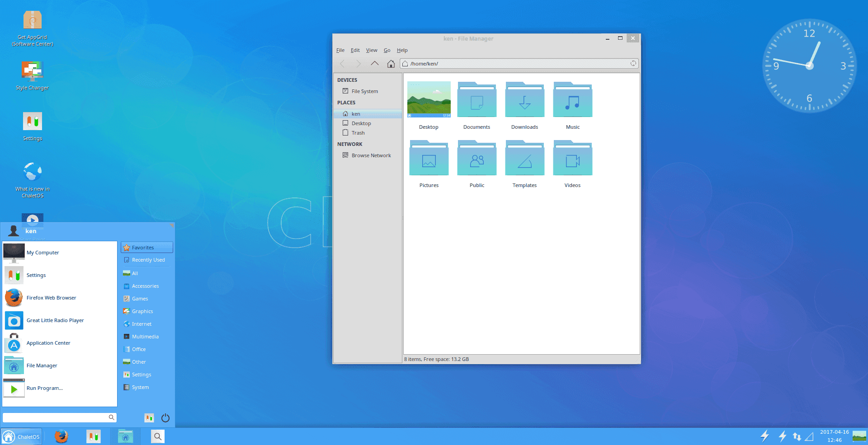Click the ChaletOS start button
Image resolution: width=868 pixels, height=445 pixels.
point(22,437)
